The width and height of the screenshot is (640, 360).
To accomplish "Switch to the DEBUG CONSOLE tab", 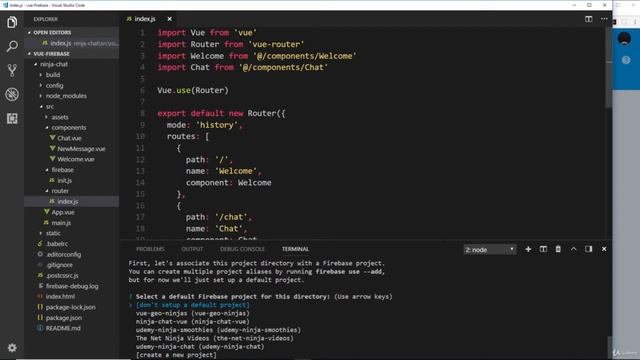I will (242, 249).
